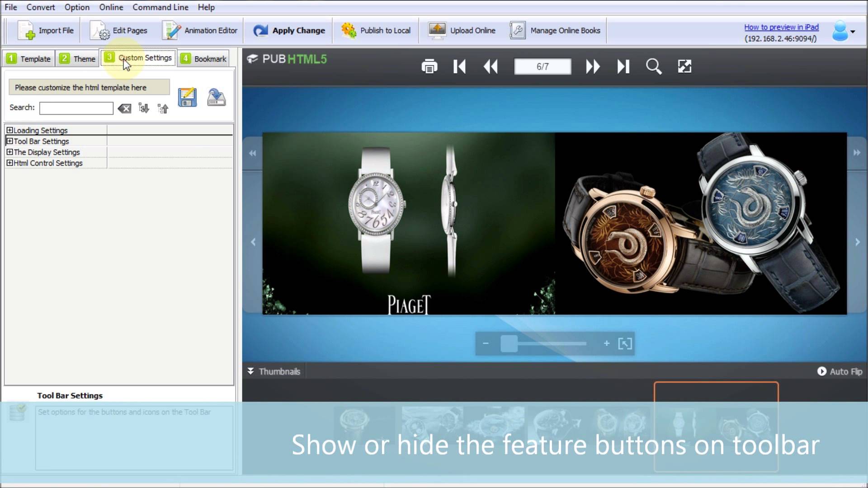This screenshot has width=868, height=488.
Task: Click the PUBHTML5 logo
Action: [x=287, y=59]
